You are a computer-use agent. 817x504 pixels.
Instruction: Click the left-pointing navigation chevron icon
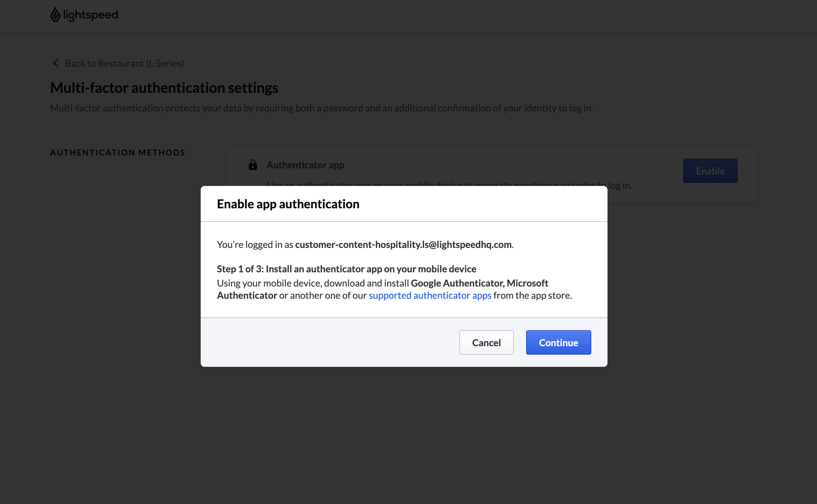point(55,63)
